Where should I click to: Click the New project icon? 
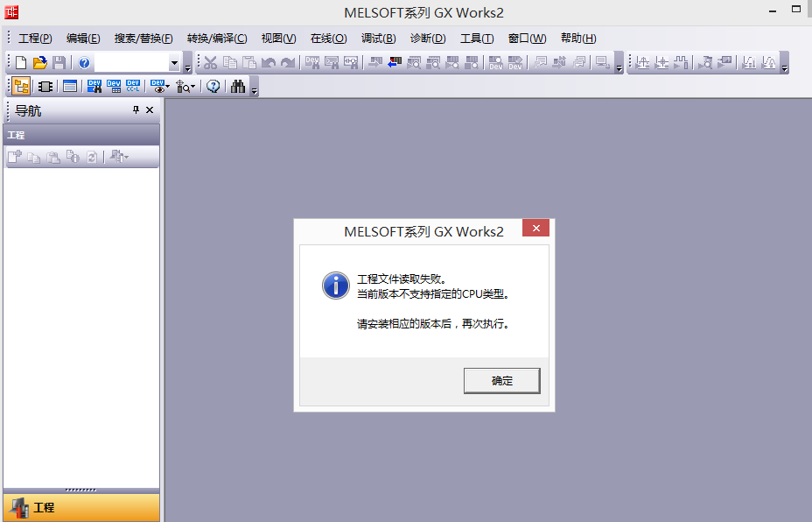(x=21, y=62)
